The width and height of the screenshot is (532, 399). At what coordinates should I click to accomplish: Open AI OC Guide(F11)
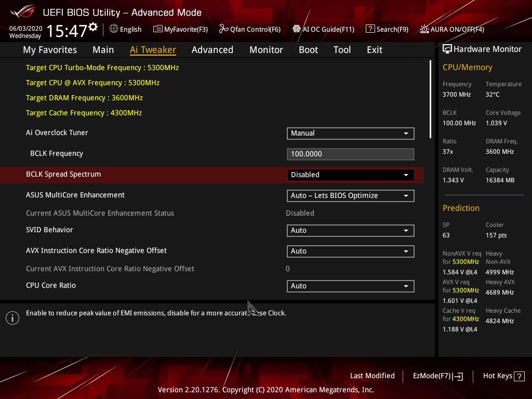[x=323, y=29]
